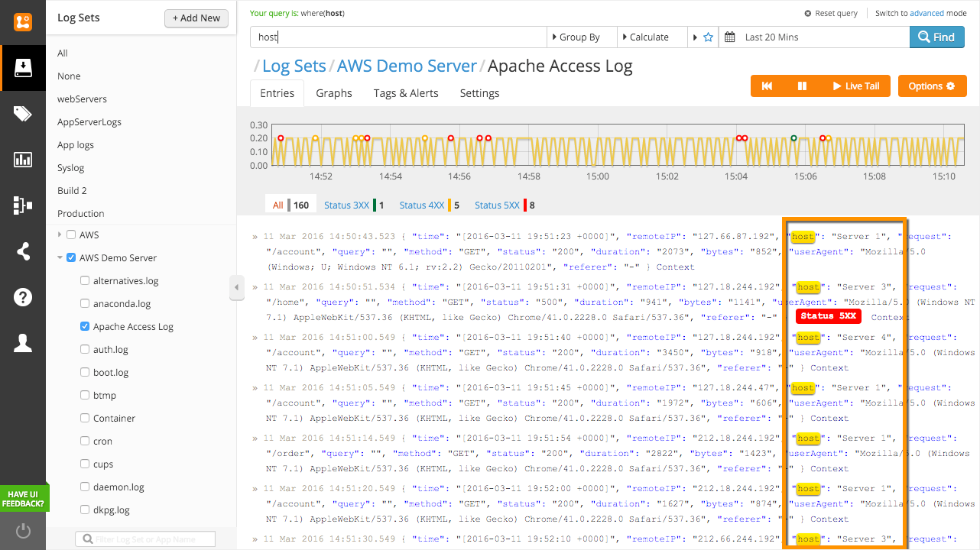Open the Logs download sidebar icon
The height and width of the screenshot is (550, 980).
(23, 68)
